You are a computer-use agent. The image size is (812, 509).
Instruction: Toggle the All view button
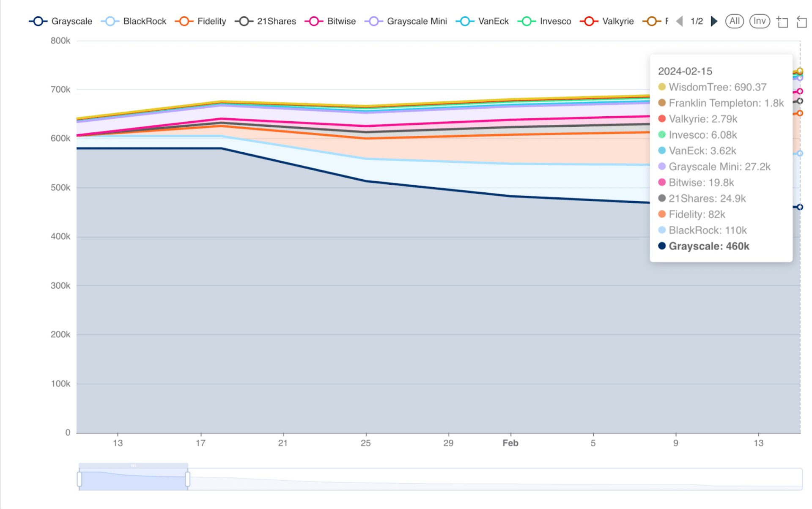[735, 21]
